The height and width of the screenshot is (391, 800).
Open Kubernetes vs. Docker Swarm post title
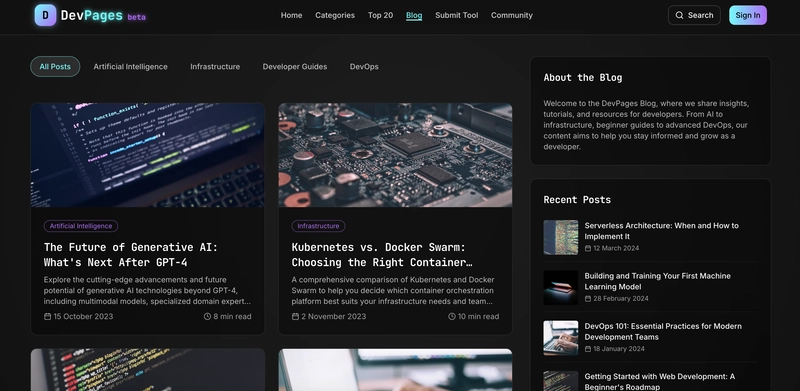[382, 254]
